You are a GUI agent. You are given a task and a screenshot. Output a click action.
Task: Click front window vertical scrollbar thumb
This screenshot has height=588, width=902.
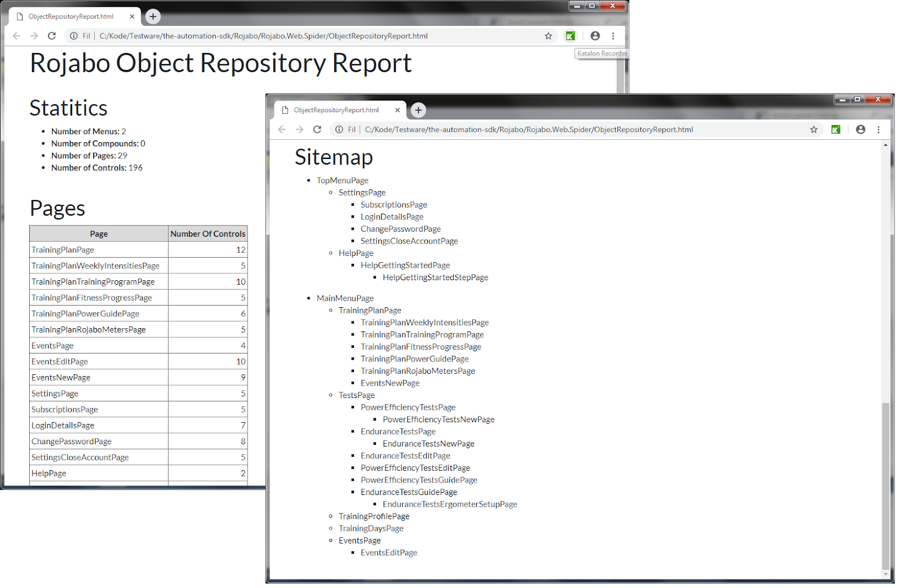pos(886,485)
